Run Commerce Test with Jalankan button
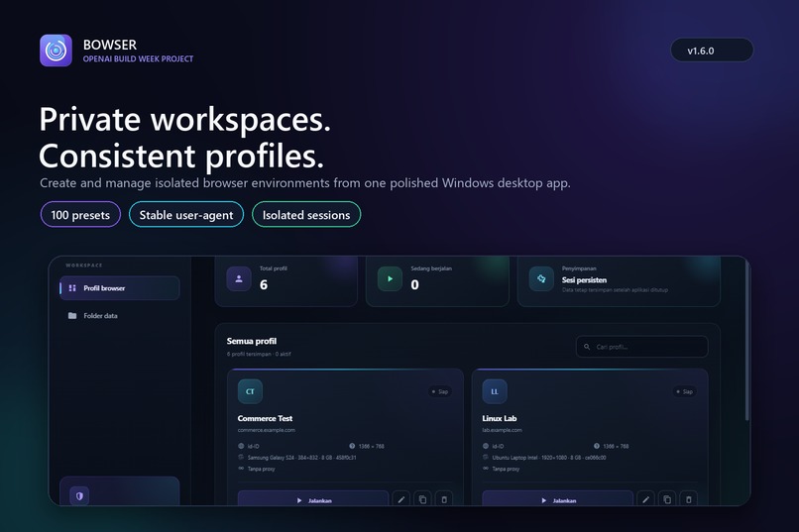The width and height of the screenshot is (799, 532). (313, 499)
